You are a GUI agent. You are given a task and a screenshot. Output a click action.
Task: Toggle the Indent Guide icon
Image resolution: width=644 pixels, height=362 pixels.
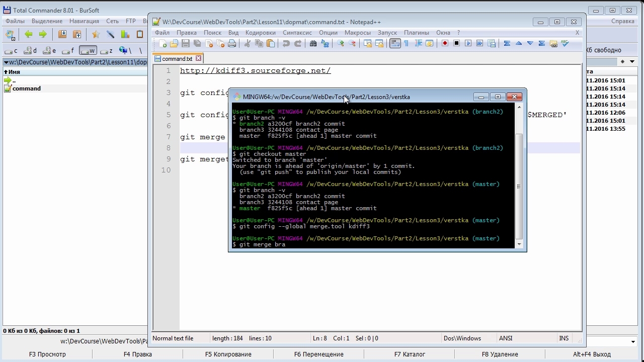(418, 44)
